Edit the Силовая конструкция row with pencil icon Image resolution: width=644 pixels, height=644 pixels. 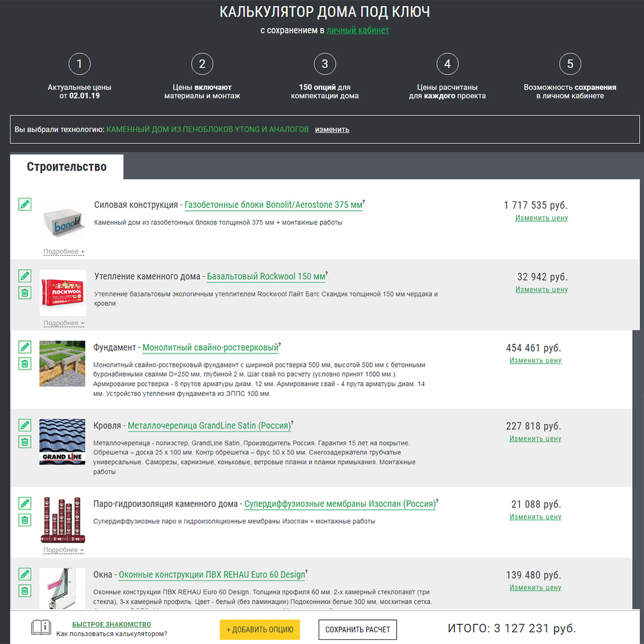pyautogui.click(x=25, y=204)
